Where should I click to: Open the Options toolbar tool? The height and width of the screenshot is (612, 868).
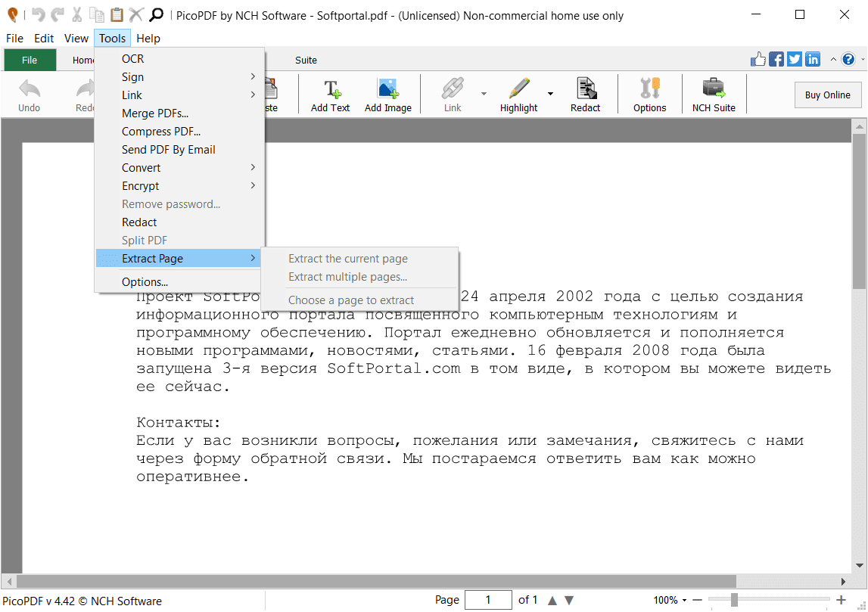click(x=650, y=95)
